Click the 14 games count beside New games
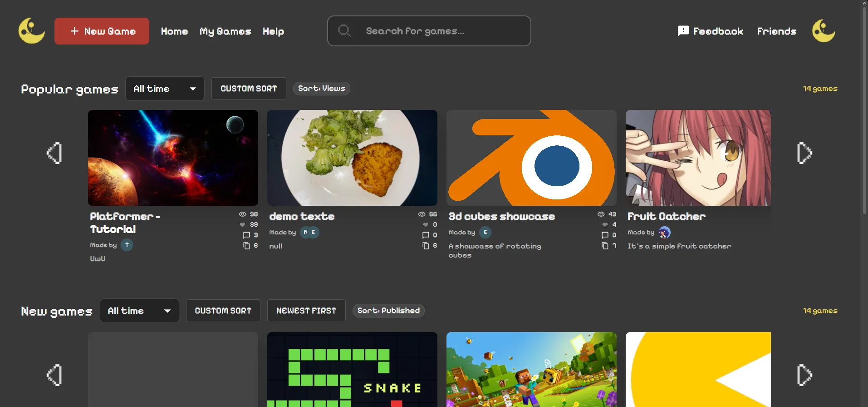The width and height of the screenshot is (868, 407). click(x=820, y=311)
